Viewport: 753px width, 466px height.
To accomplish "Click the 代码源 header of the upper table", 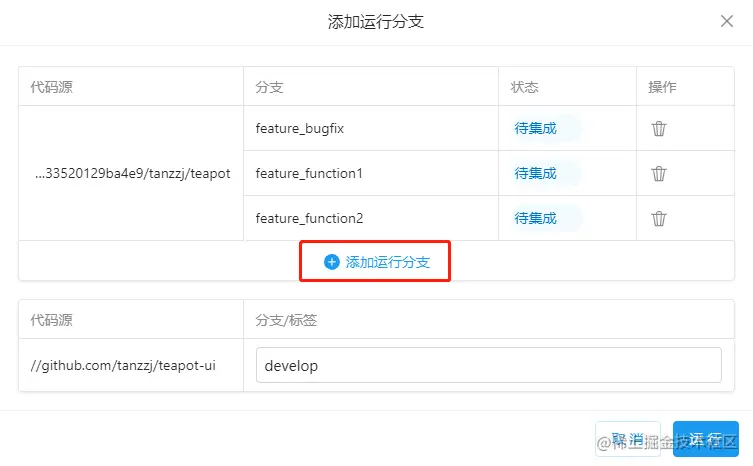I will [51, 87].
